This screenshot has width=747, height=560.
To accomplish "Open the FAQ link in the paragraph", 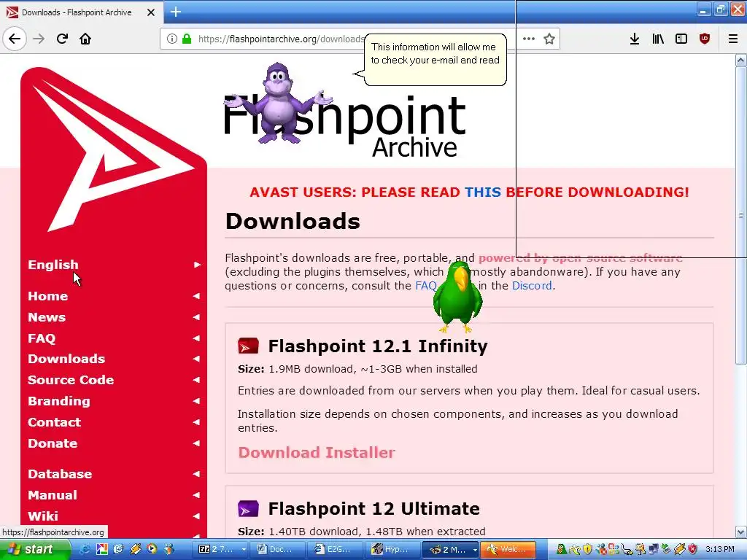I will (426, 286).
